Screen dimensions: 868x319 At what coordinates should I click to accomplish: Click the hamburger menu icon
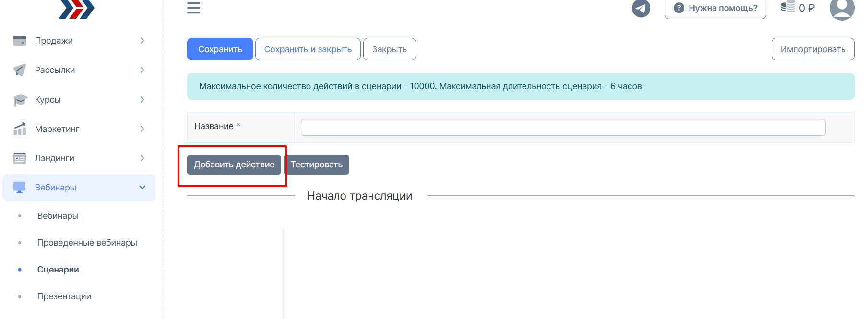193,8
